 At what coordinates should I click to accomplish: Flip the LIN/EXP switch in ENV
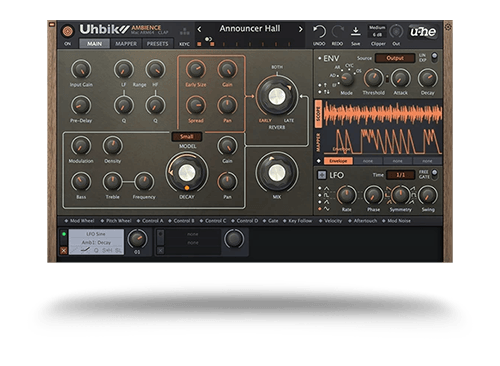click(x=434, y=57)
